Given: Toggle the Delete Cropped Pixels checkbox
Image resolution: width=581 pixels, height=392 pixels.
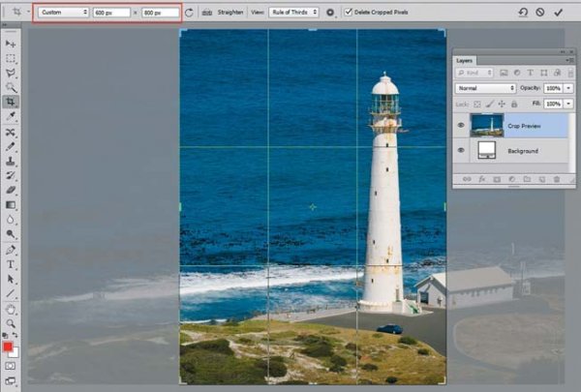Looking at the screenshot, I should pyautogui.click(x=348, y=13).
